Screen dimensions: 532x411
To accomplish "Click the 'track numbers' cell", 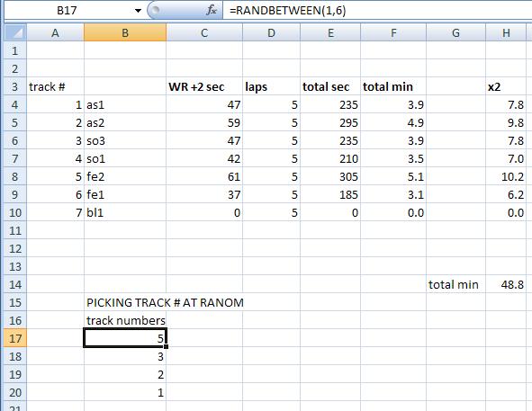I will 125,320.
